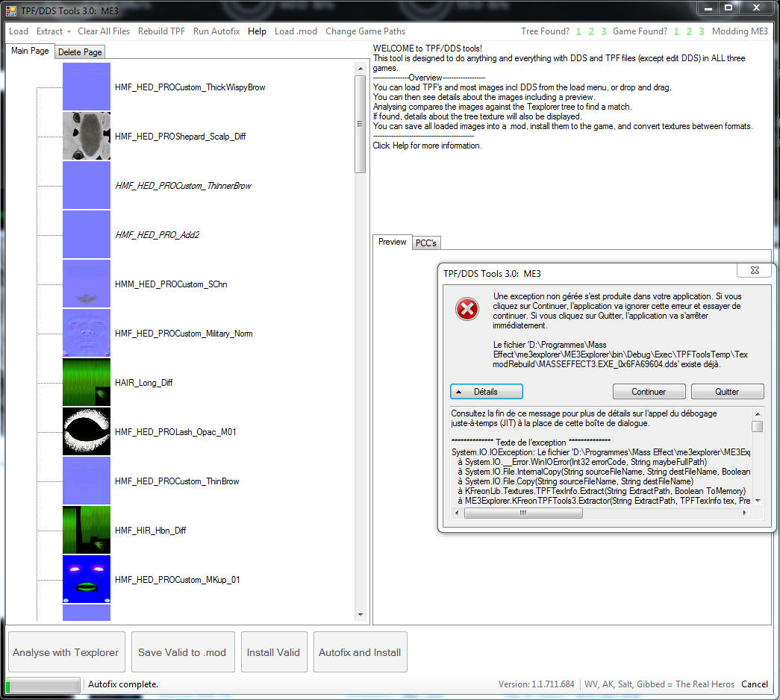Open the Load menu

pyautogui.click(x=19, y=31)
